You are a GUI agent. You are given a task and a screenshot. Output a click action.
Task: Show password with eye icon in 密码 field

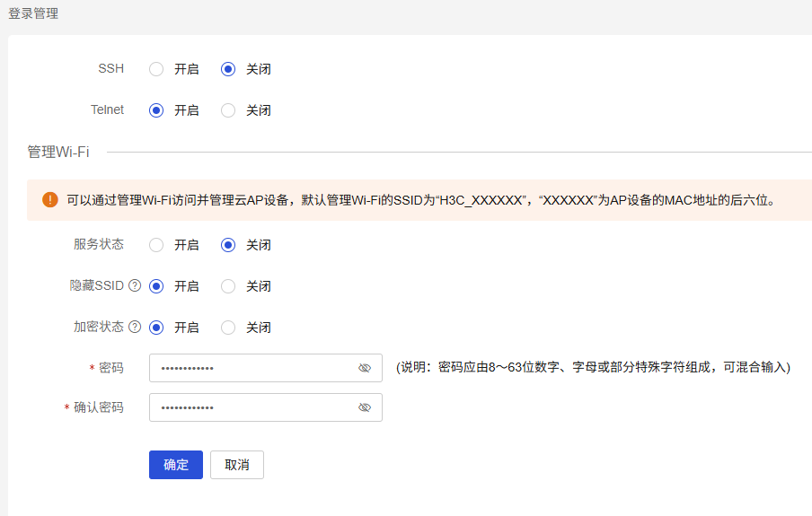(x=365, y=368)
